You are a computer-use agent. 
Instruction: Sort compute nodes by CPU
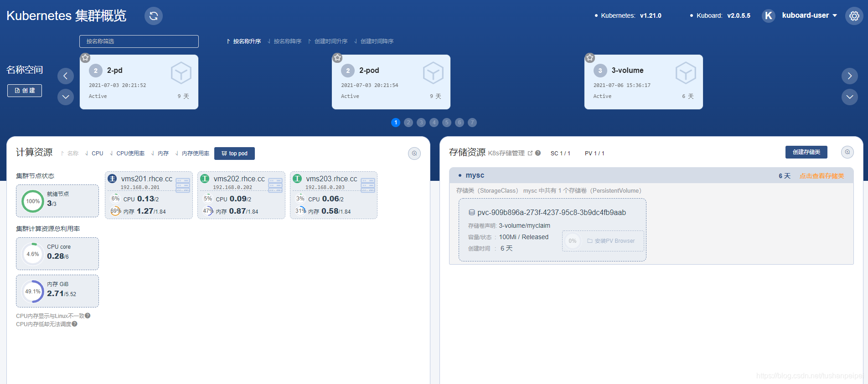coord(94,154)
